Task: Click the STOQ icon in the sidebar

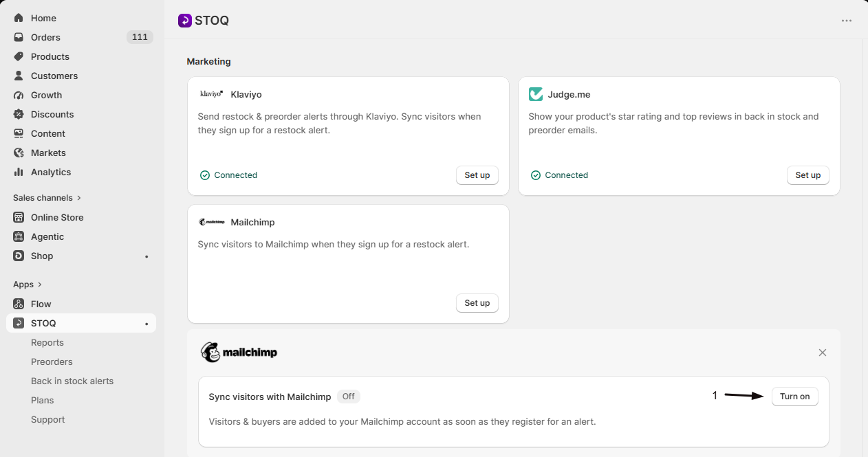Action: pos(19,323)
